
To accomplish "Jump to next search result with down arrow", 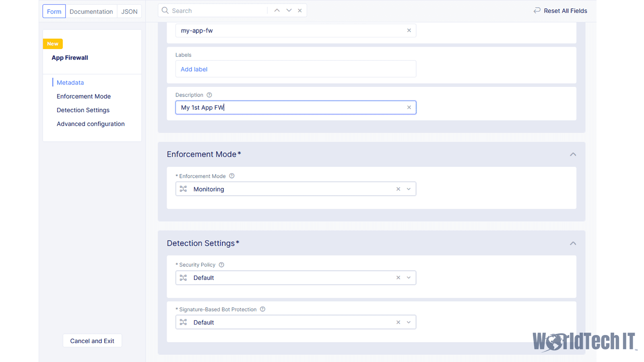I will (x=288, y=10).
